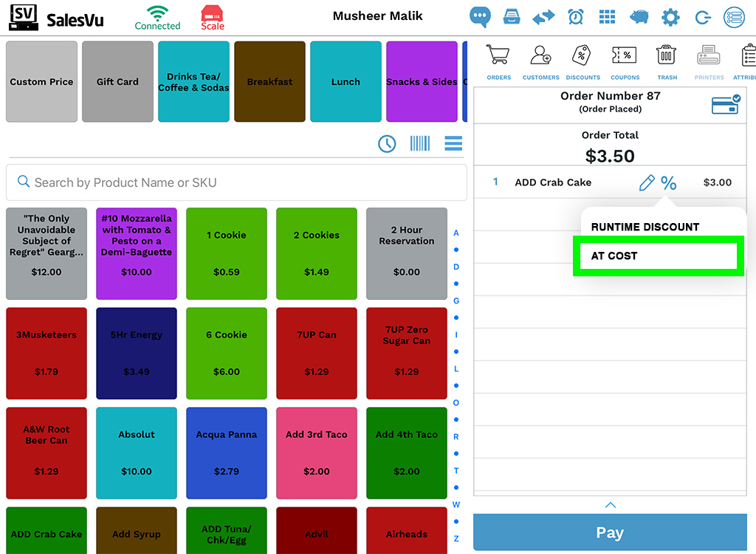Screen dimensions: 756x554
Task: Add Absolut to the order
Action: pos(137,453)
